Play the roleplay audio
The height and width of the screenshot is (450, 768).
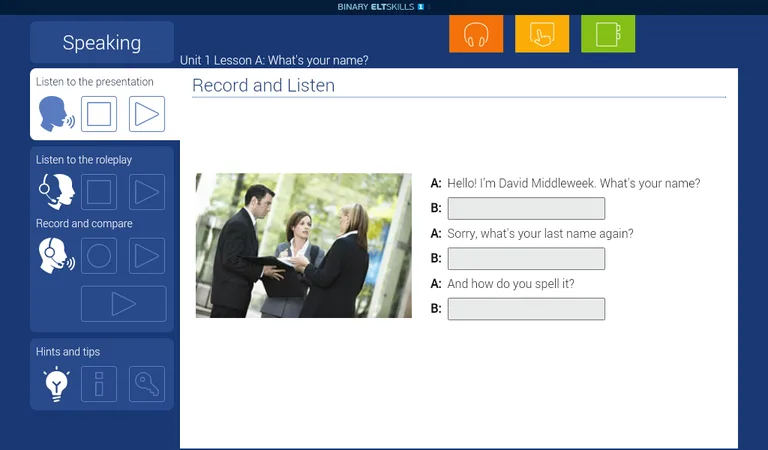[147, 192]
